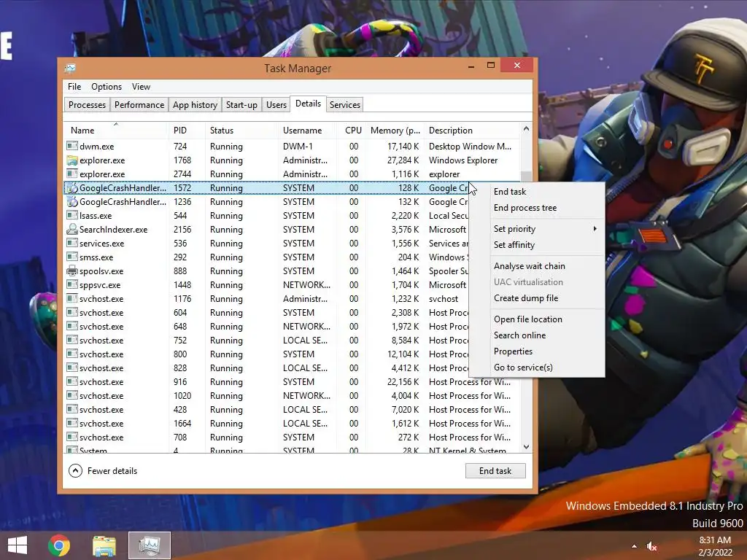
Task: Click the process list scrollbar thumb
Action: (x=527, y=176)
